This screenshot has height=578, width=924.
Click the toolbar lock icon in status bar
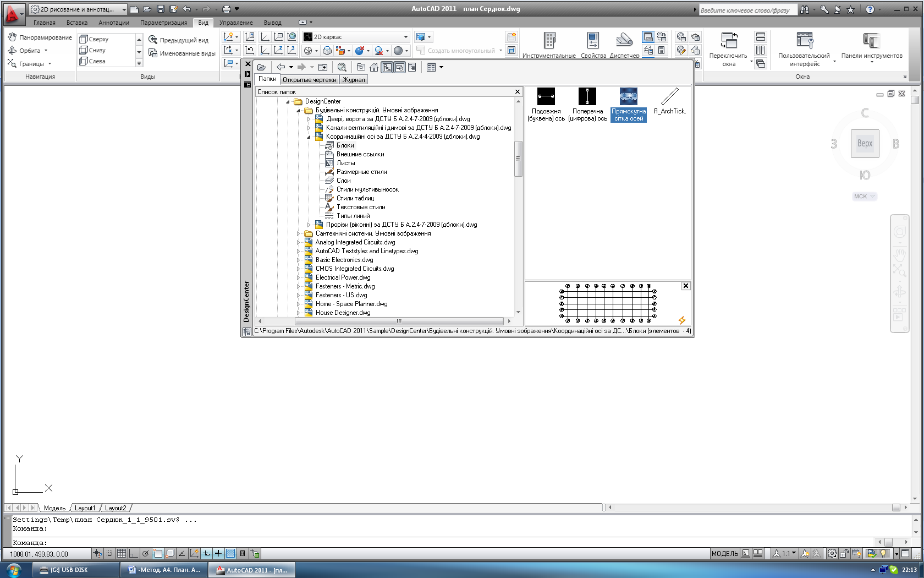pos(844,553)
